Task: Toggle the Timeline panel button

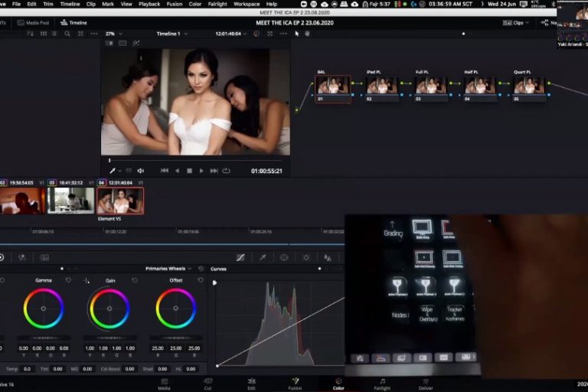Action: [x=73, y=23]
